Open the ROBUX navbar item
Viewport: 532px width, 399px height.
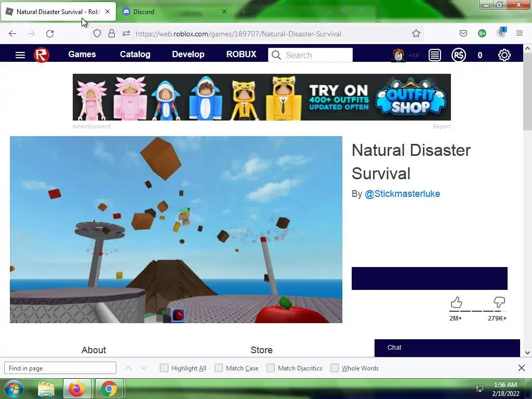point(241,54)
